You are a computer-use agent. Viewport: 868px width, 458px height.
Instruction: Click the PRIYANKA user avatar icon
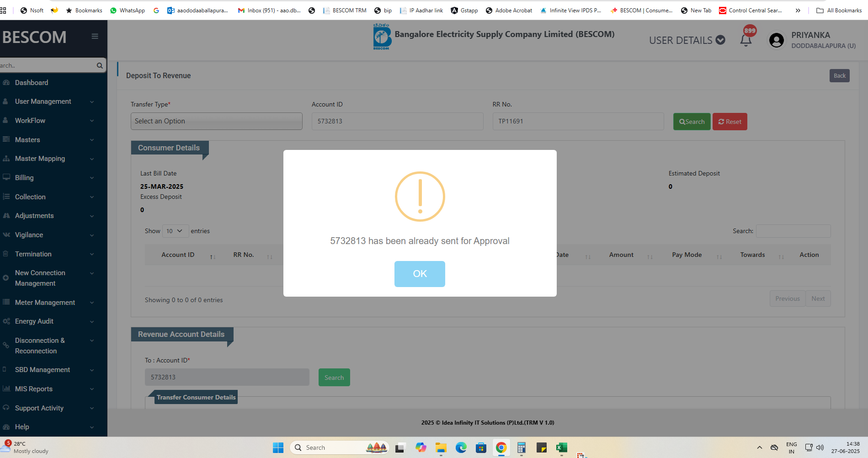(776, 40)
